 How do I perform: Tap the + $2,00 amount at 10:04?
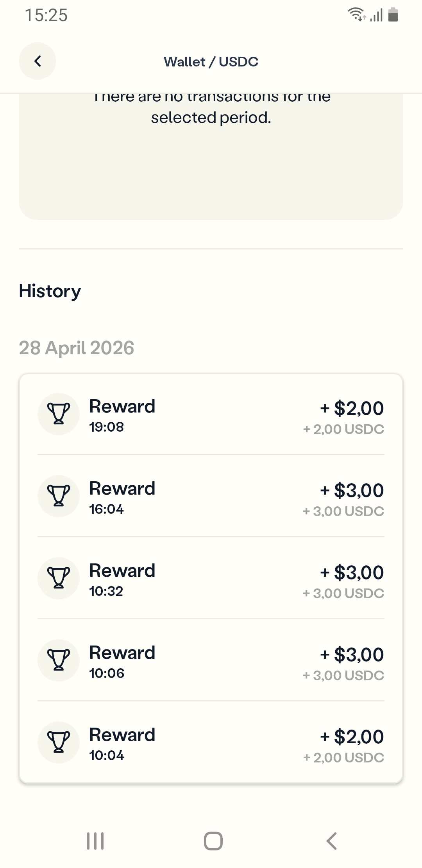pos(352,737)
